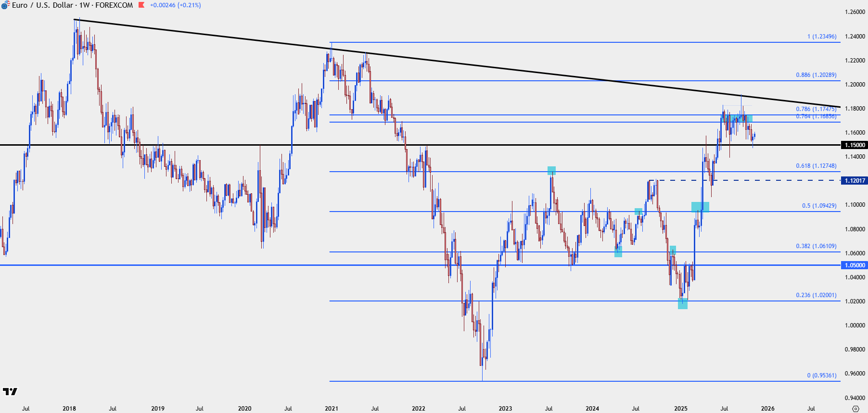This screenshot has width=868, height=413.
Task: Click the cyan highlight box near 0.618 level
Action: click(x=551, y=171)
